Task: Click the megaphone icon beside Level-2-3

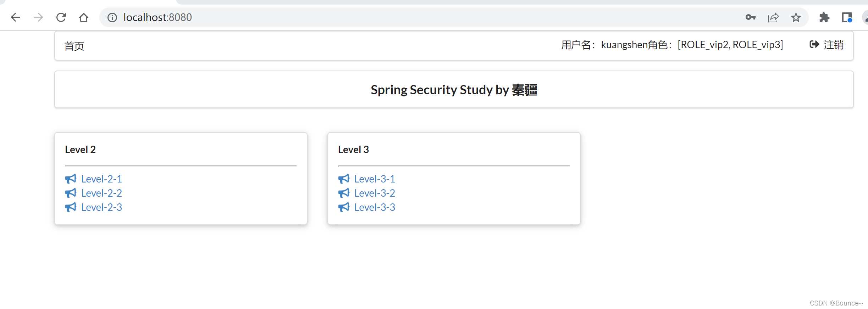Action: pyautogui.click(x=71, y=207)
